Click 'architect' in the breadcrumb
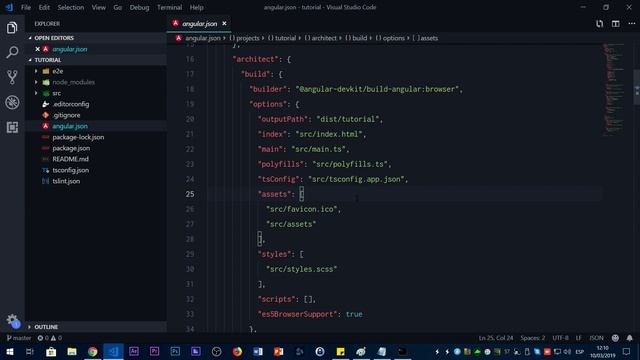The image size is (640, 360). point(324,38)
